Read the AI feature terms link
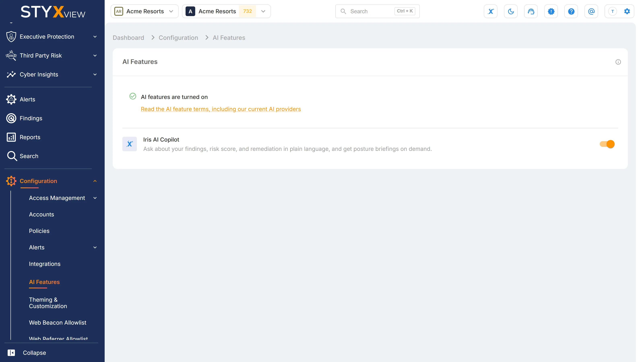The width and height of the screenshot is (644, 362). tap(221, 109)
